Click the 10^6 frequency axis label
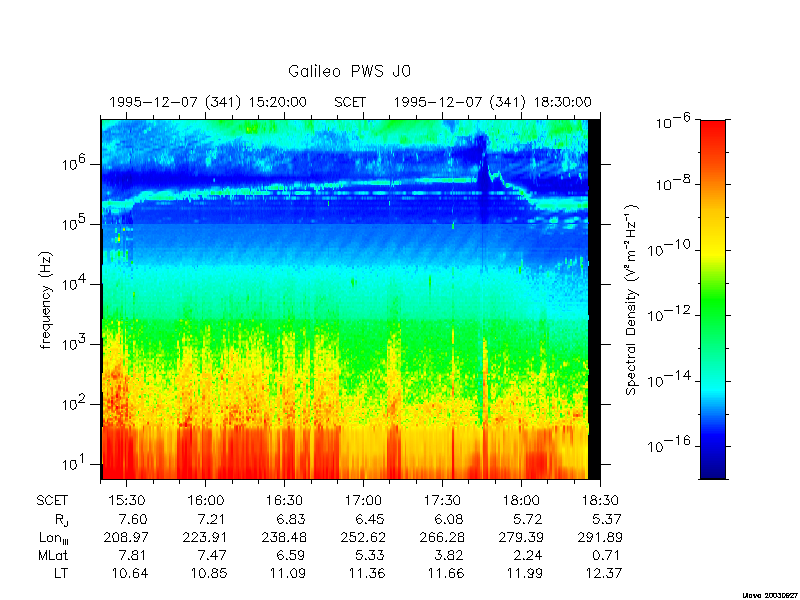 75,164
